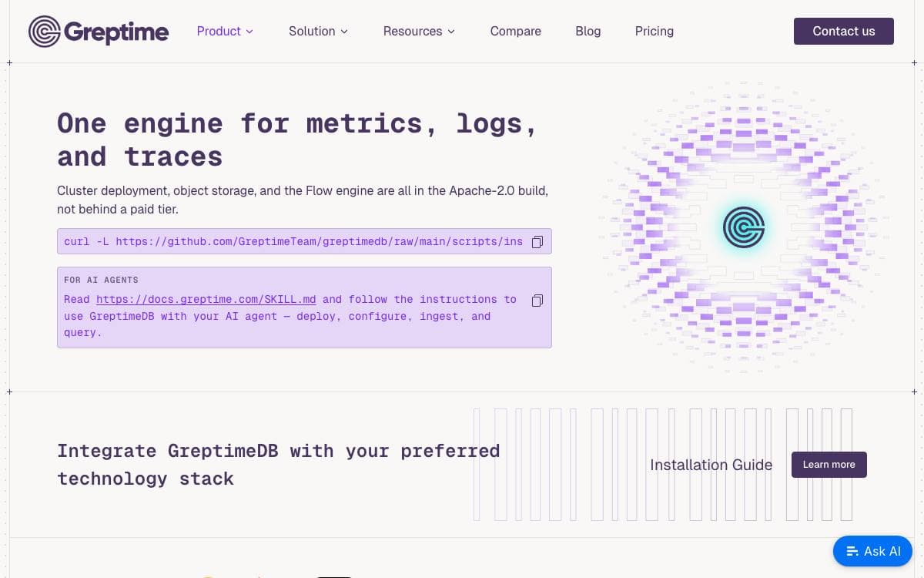Click the Cluster deployment, object storage description text

pyautogui.click(x=303, y=200)
